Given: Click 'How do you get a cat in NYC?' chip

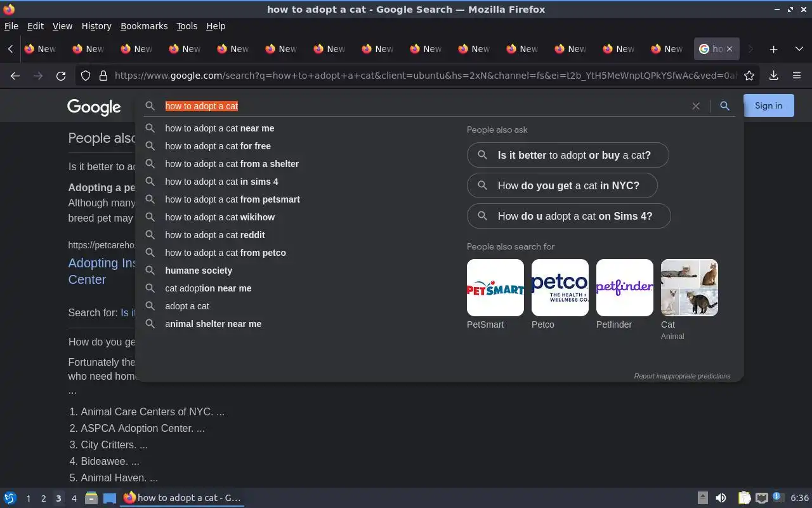Looking at the screenshot, I should coord(562,185).
